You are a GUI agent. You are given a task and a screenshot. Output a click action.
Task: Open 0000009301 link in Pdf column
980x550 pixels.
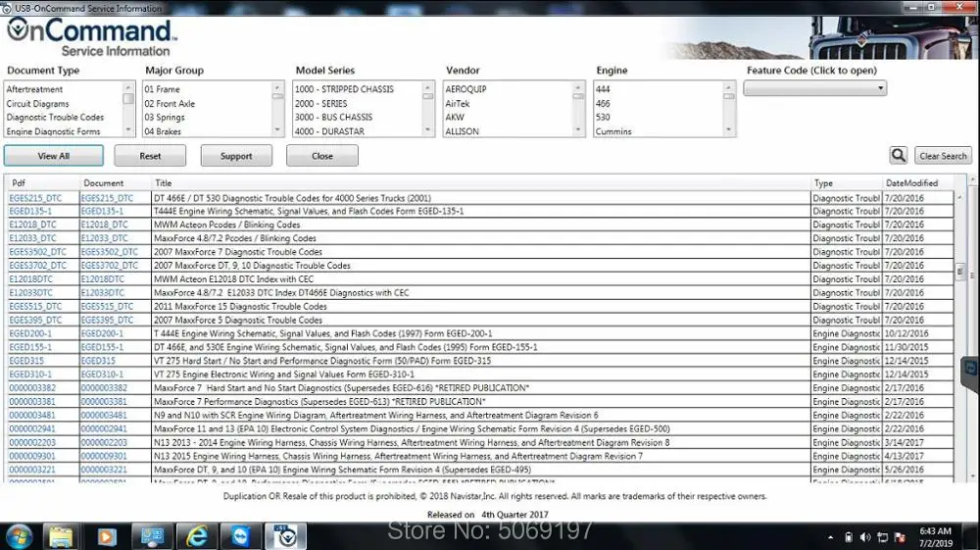pyautogui.click(x=32, y=456)
